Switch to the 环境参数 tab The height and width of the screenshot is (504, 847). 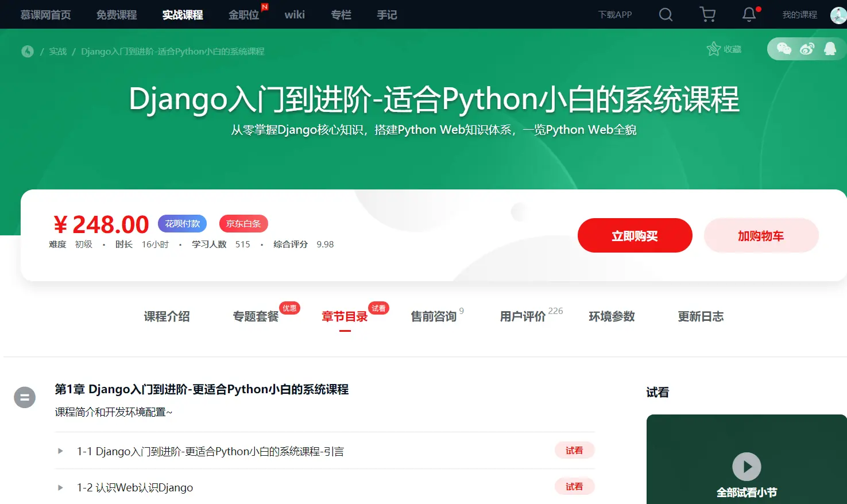pyautogui.click(x=612, y=316)
